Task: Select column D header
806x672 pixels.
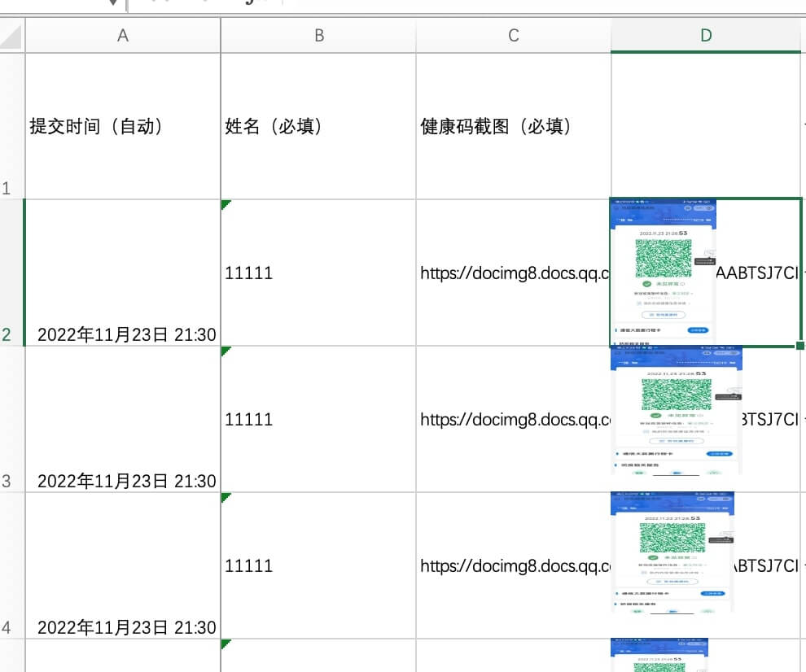Action: 706,36
